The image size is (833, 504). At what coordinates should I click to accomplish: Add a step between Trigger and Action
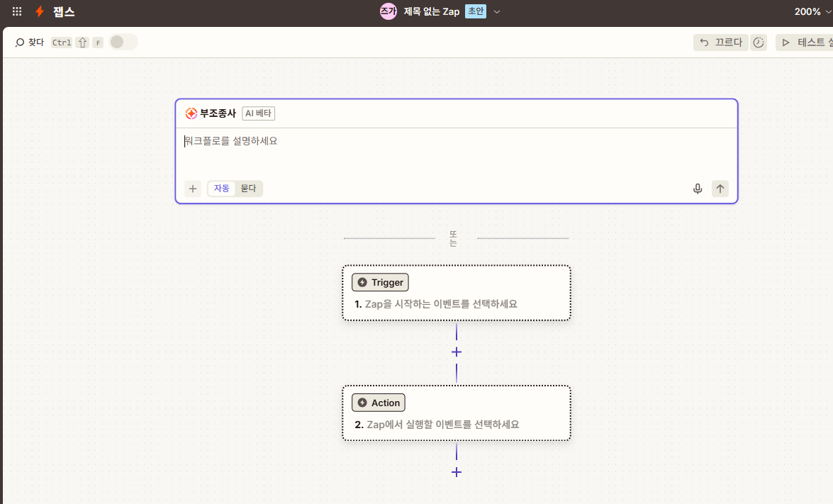[x=457, y=352]
